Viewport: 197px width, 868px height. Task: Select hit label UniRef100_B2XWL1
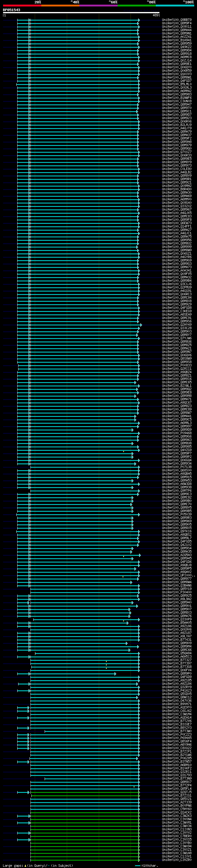pos(177,386)
